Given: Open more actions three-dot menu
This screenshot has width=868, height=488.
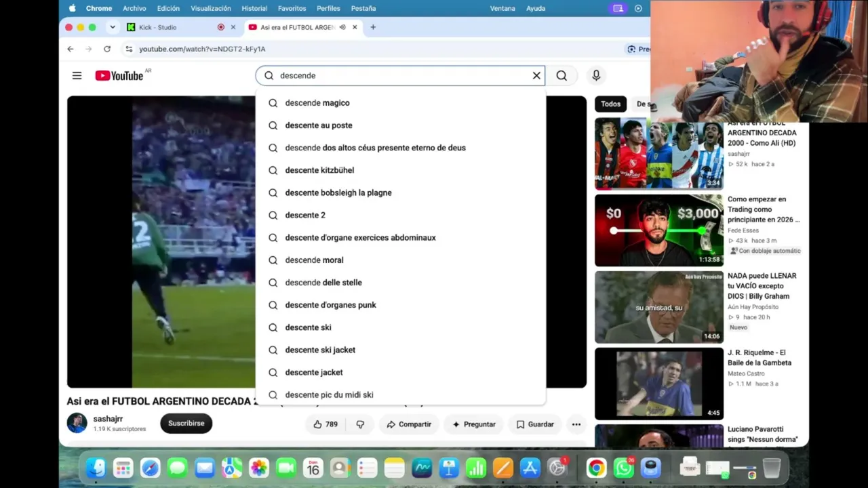Looking at the screenshot, I should pos(576,424).
